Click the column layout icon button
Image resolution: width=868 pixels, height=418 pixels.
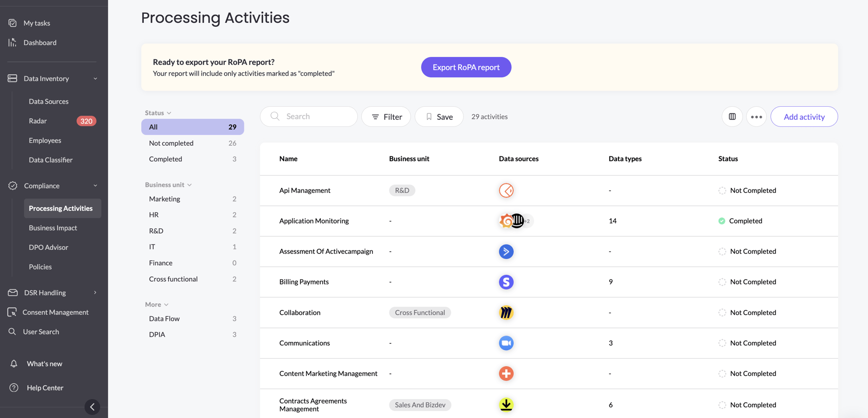tap(732, 117)
